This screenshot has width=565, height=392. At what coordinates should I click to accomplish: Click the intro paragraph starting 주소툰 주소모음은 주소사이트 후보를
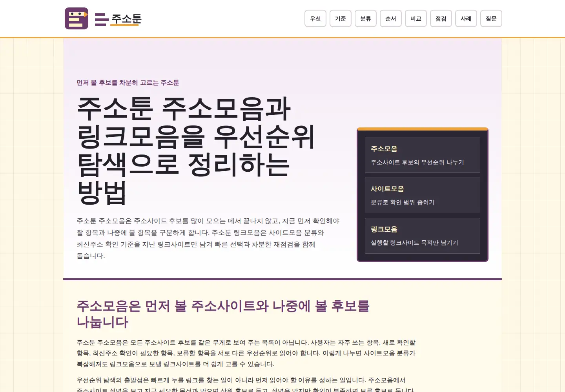coord(208,238)
